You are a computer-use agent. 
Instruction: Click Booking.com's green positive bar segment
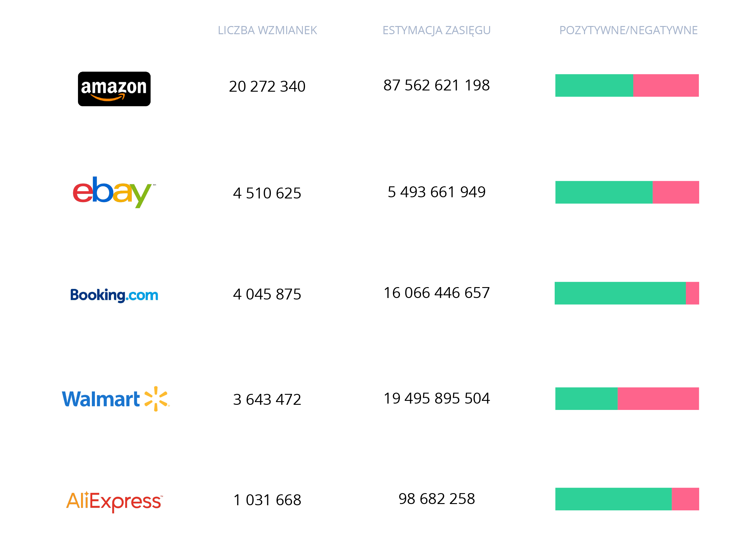click(620, 293)
